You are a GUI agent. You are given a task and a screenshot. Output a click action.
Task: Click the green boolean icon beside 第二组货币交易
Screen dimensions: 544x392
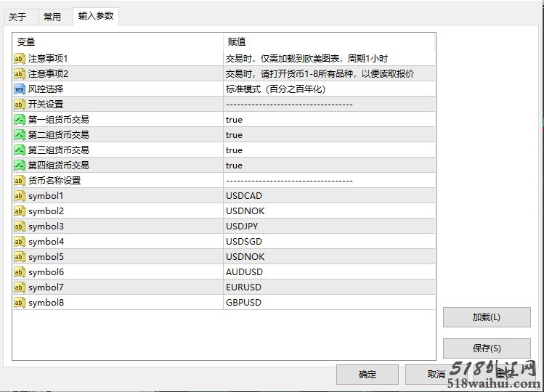[x=20, y=135]
